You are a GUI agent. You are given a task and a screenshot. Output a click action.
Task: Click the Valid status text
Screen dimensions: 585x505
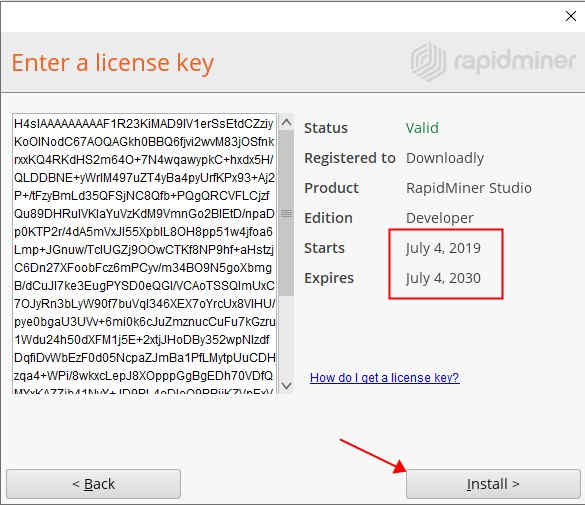pyautogui.click(x=422, y=128)
